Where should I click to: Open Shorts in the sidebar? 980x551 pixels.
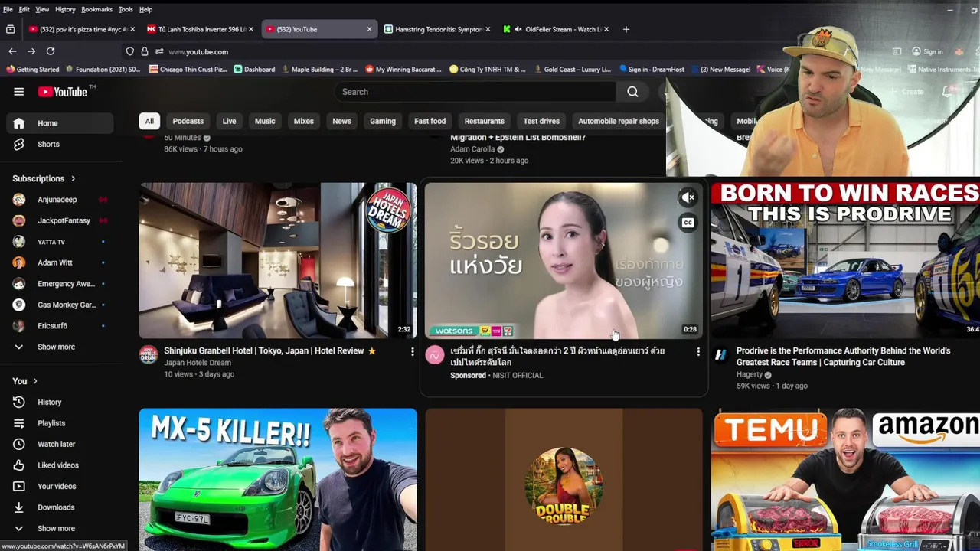point(60,144)
